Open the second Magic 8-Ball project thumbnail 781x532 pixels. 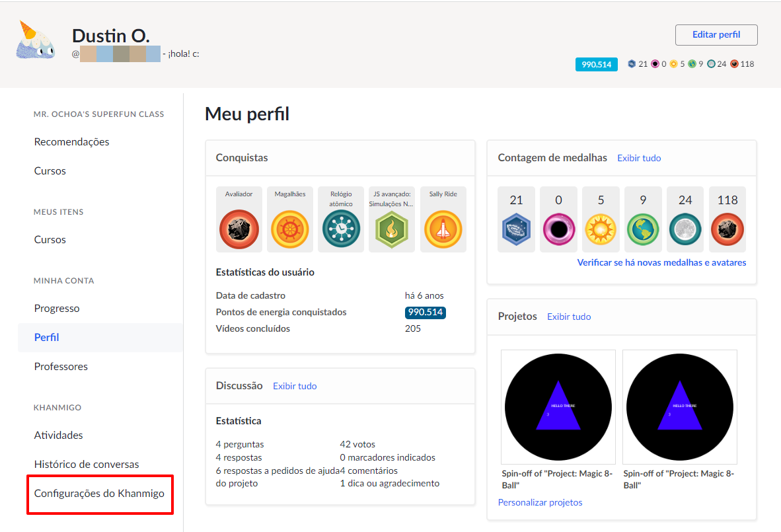[x=680, y=407]
